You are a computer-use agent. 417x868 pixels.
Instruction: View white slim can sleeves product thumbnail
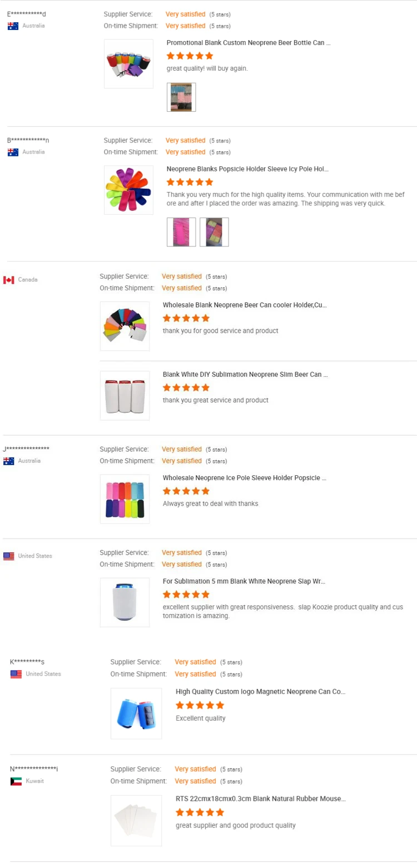(125, 396)
